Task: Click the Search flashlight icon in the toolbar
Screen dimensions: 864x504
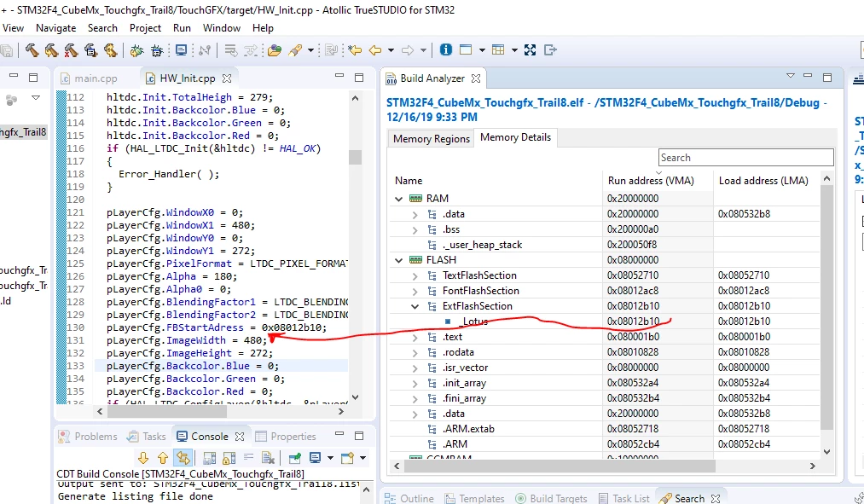Action: 295,50
